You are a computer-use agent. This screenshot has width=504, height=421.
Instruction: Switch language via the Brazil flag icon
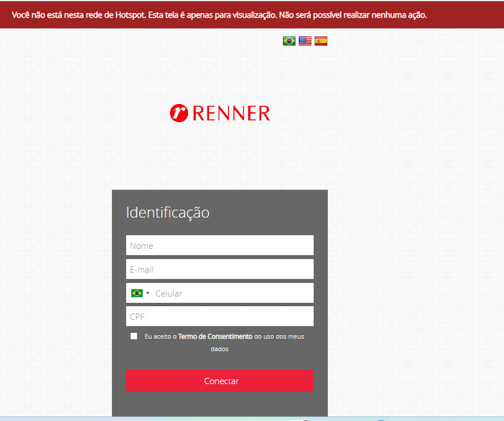click(x=289, y=41)
